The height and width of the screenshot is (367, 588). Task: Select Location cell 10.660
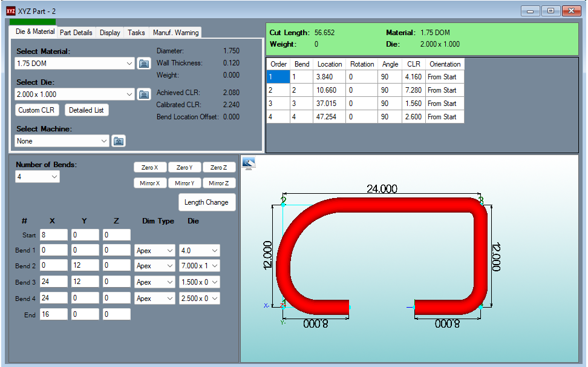pyautogui.click(x=329, y=90)
